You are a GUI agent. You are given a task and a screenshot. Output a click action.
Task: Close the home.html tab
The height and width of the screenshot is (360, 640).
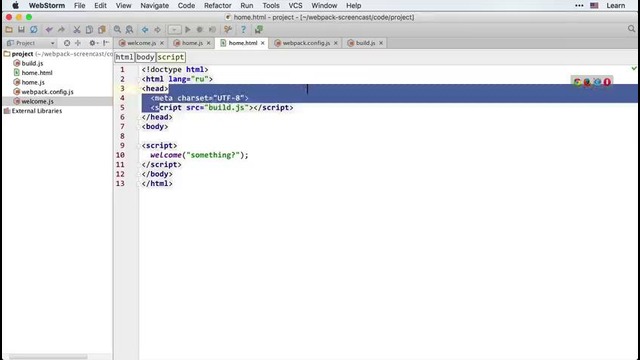[x=263, y=43]
